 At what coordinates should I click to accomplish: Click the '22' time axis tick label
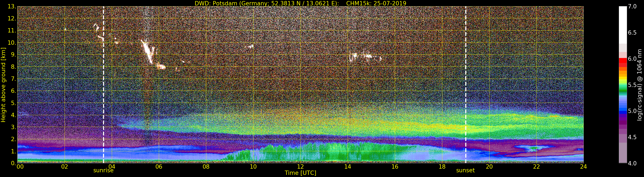[536, 166]
